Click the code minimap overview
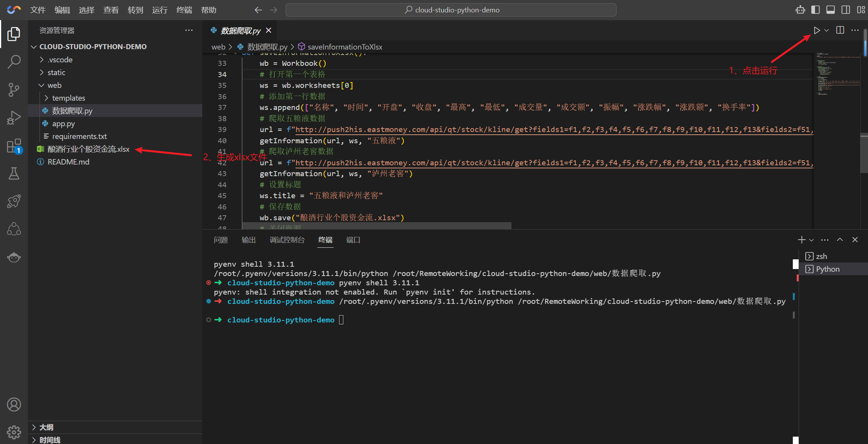This screenshot has height=444, width=868. click(837, 74)
